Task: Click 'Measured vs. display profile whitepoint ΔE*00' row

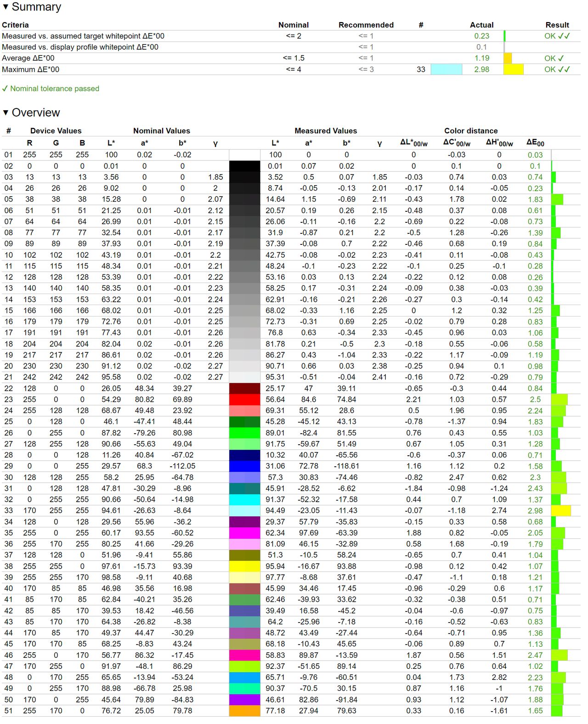Action: coord(290,47)
